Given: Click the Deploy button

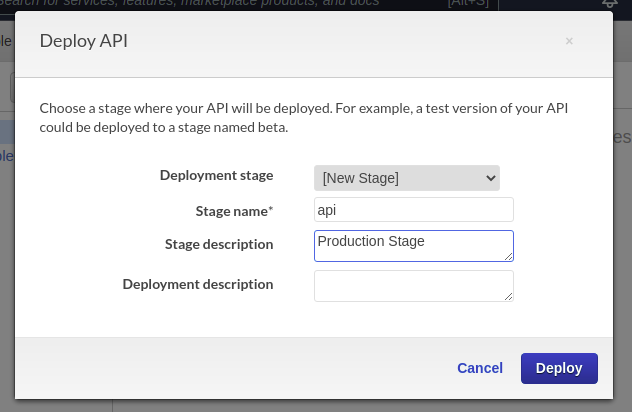Looking at the screenshot, I should pos(559,368).
